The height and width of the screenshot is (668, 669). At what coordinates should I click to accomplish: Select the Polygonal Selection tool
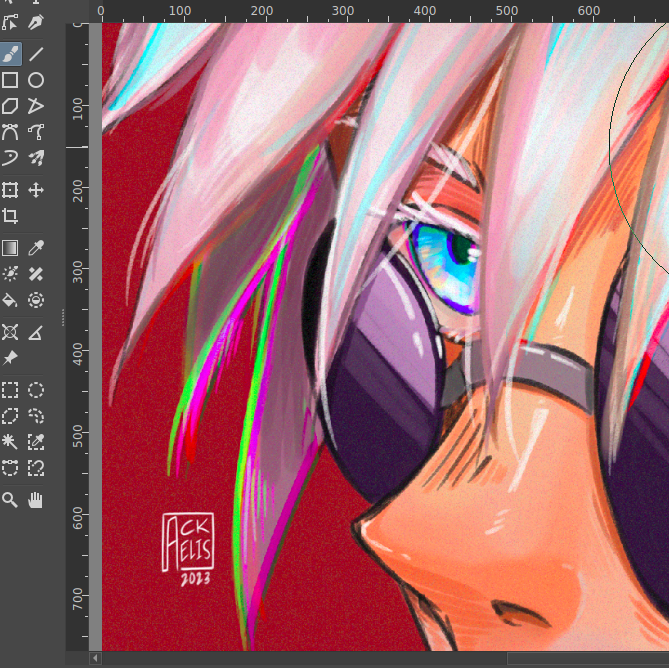[x=10, y=416]
